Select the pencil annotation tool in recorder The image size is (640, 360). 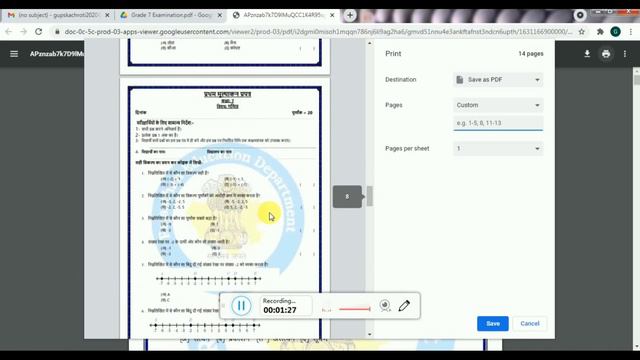click(404, 305)
